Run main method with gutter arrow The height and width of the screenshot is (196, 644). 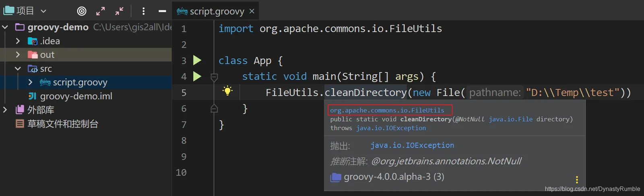[197, 76]
